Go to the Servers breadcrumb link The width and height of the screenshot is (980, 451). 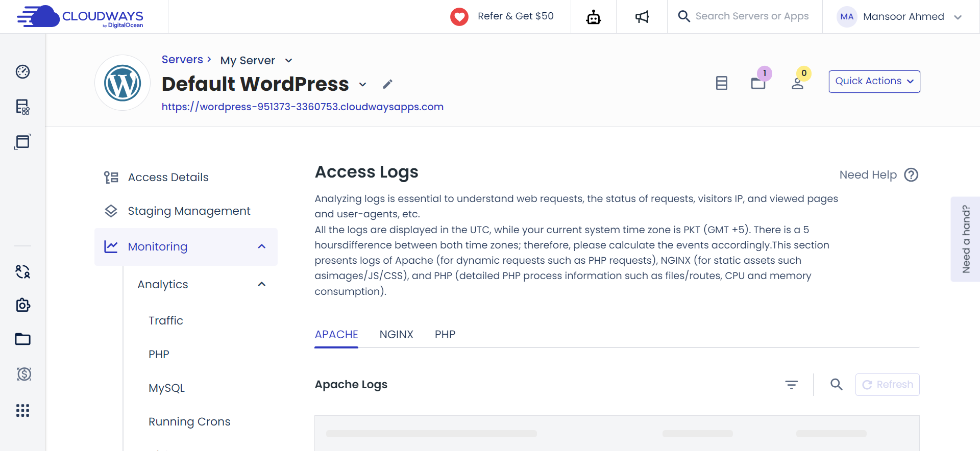(182, 60)
